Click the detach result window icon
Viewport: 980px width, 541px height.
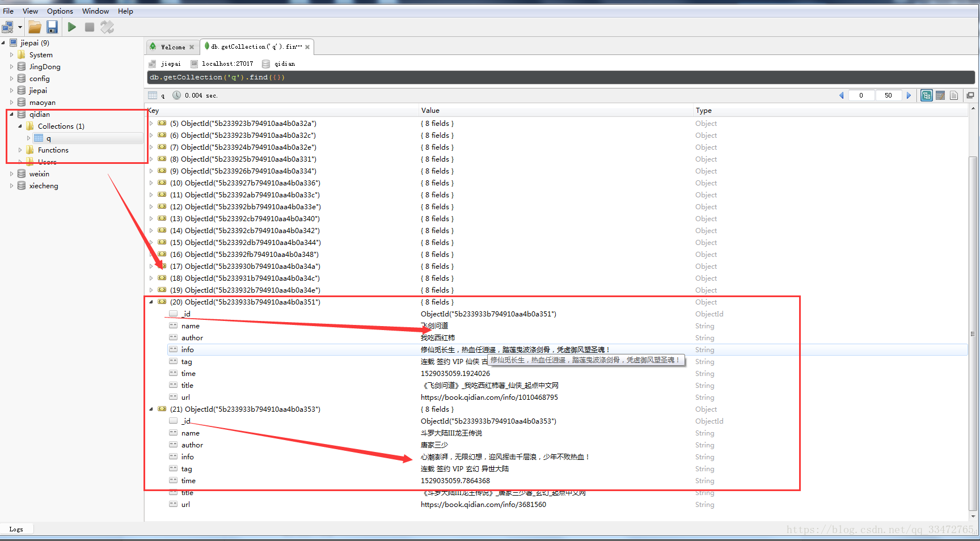pos(970,95)
